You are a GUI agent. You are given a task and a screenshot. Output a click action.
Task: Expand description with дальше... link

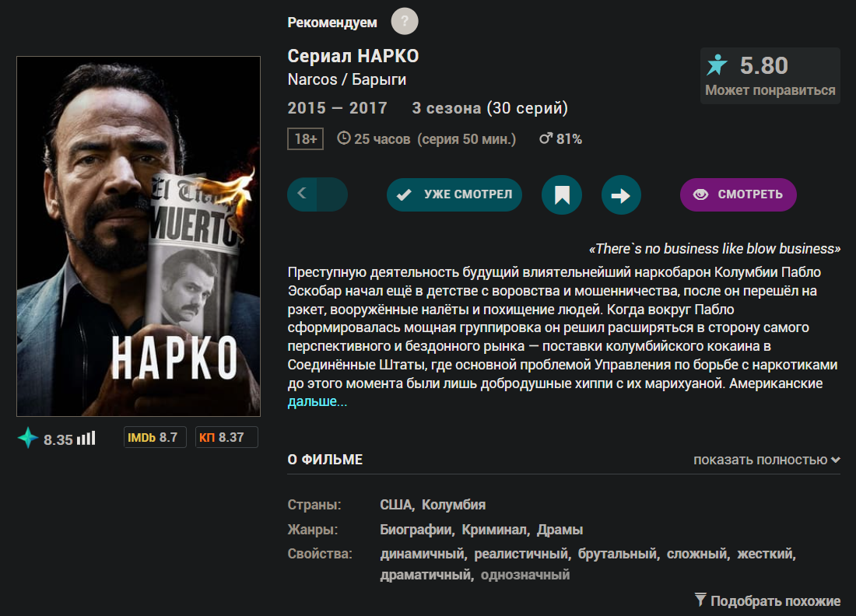pos(317,401)
